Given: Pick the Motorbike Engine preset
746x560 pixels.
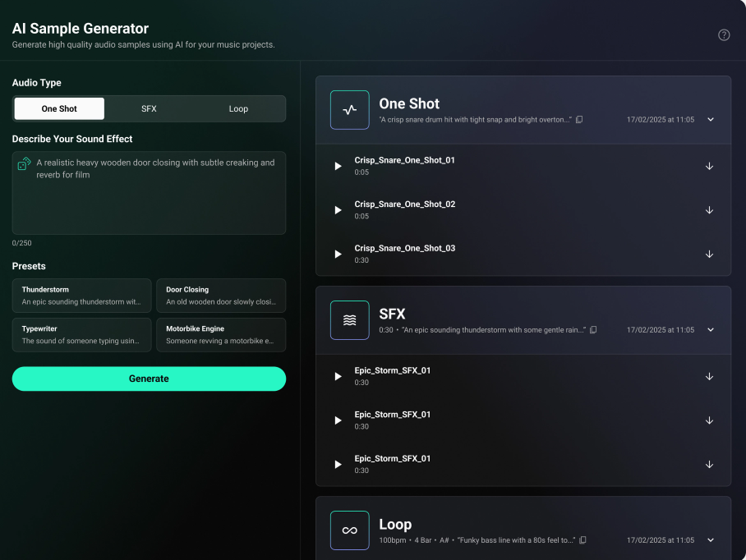Looking at the screenshot, I should tap(221, 335).
